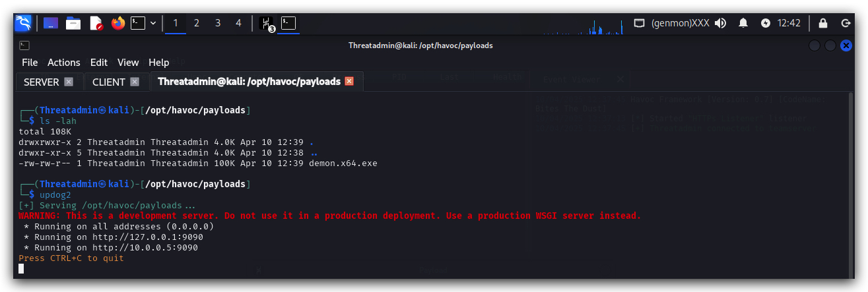Close the CLIENT tab

coord(135,82)
